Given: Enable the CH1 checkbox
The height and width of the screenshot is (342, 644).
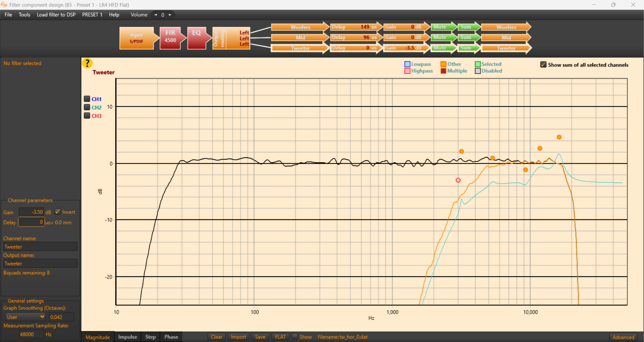Looking at the screenshot, I should click(x=87, y=99).
